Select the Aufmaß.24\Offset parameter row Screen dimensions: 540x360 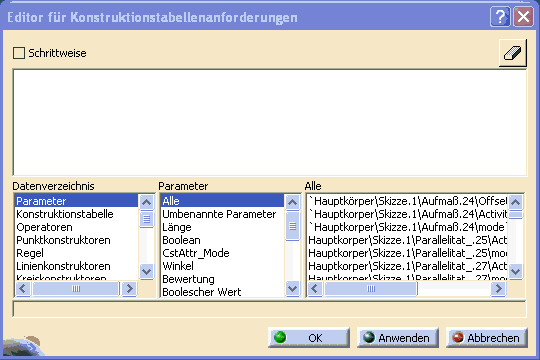coord(407,201)
